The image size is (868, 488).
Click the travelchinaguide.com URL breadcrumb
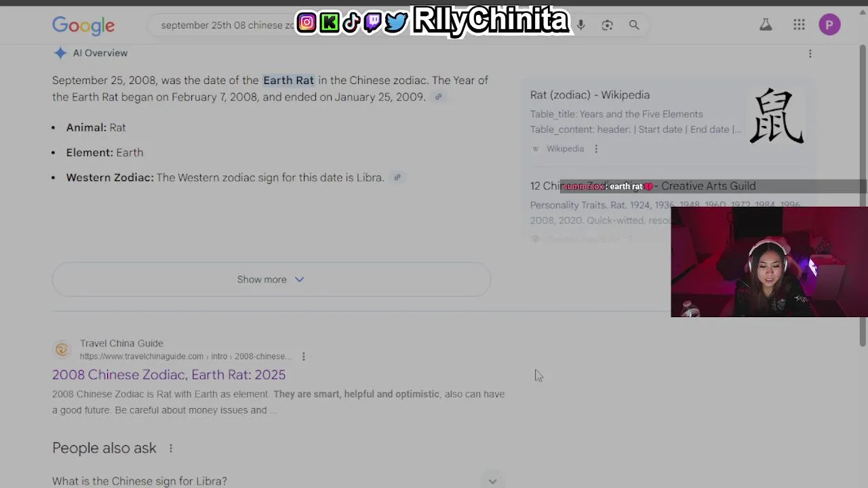(x=185, y=357)
